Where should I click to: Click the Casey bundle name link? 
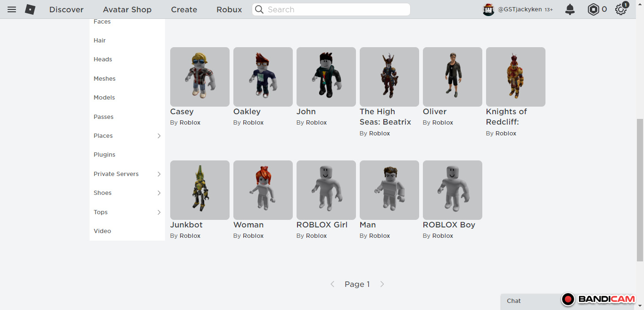pyautogui.click(x=182, y=112)
